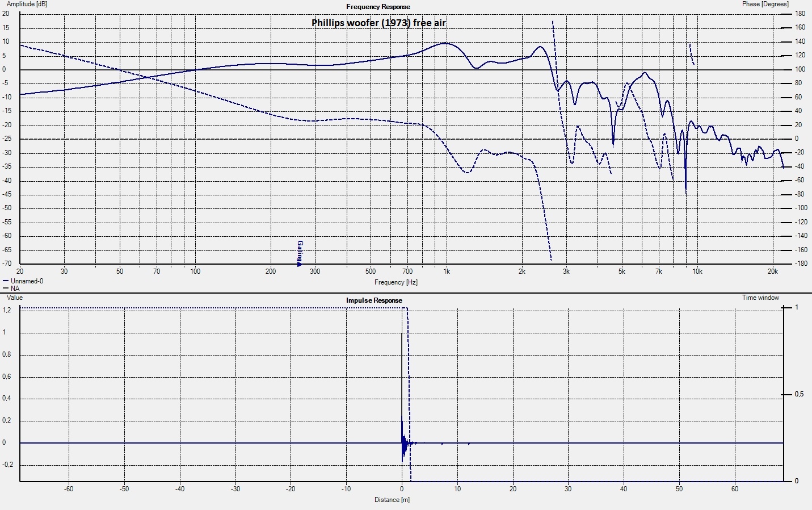Viewport: 812px width, 510px height.
Task: Click the 1k tick on the frequency axis
Action: [x=447, y=271]
